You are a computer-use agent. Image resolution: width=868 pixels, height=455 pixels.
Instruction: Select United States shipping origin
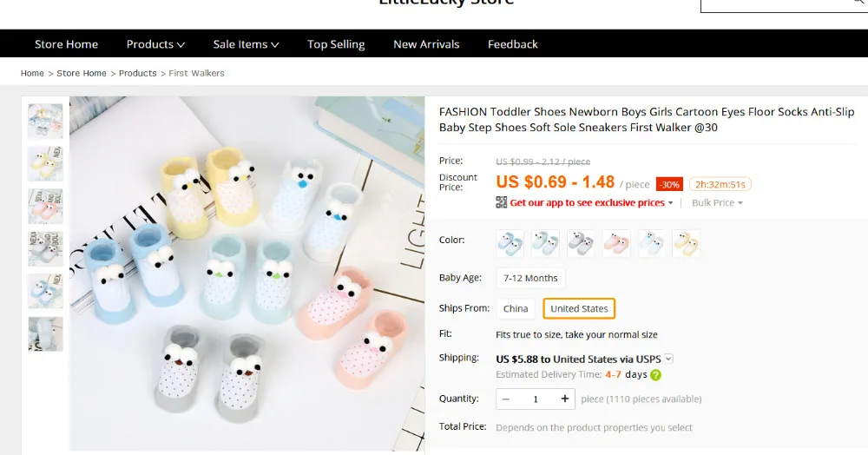579,308
